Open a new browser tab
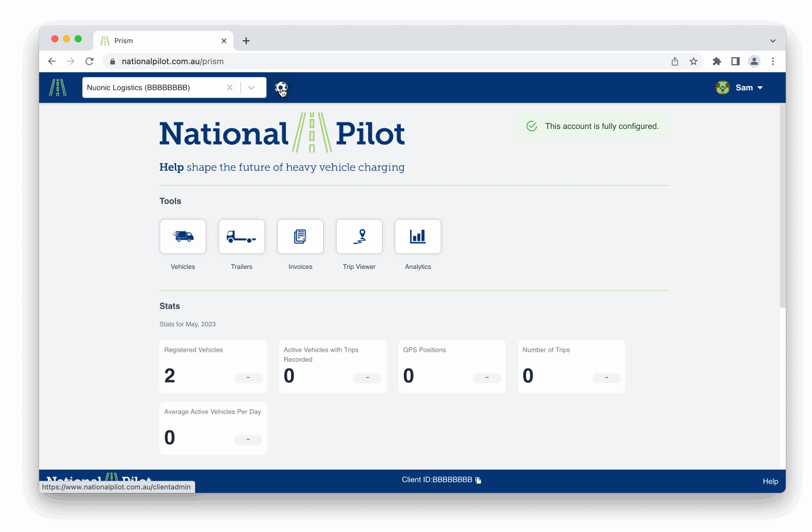The height and width of the screenshot is (532, 812). pyautogui.click(x=246, y=41)
